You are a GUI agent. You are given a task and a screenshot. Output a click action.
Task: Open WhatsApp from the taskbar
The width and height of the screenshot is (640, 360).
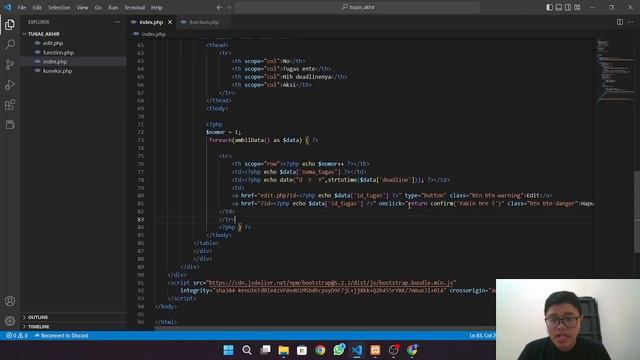click(339, 350)
